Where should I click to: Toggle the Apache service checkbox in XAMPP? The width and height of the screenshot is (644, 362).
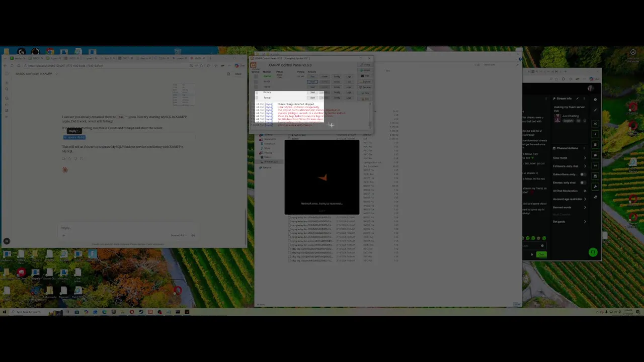(x=256, y=76)
